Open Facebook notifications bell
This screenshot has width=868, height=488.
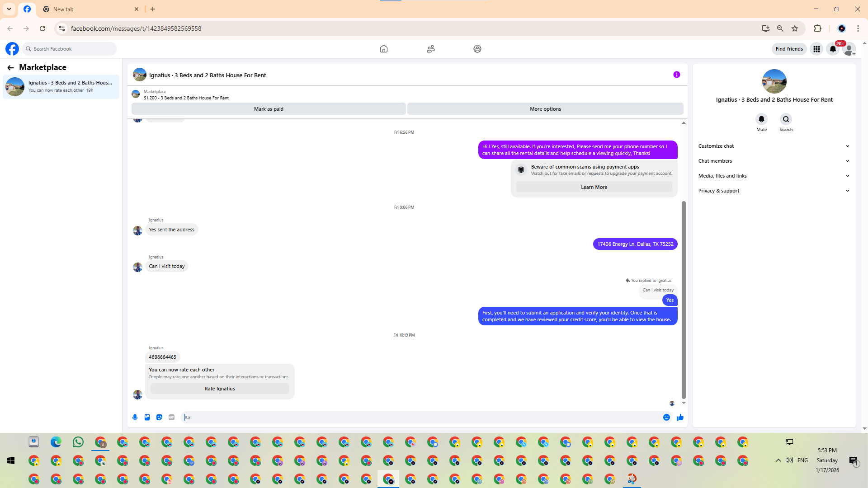coord(833,49)
